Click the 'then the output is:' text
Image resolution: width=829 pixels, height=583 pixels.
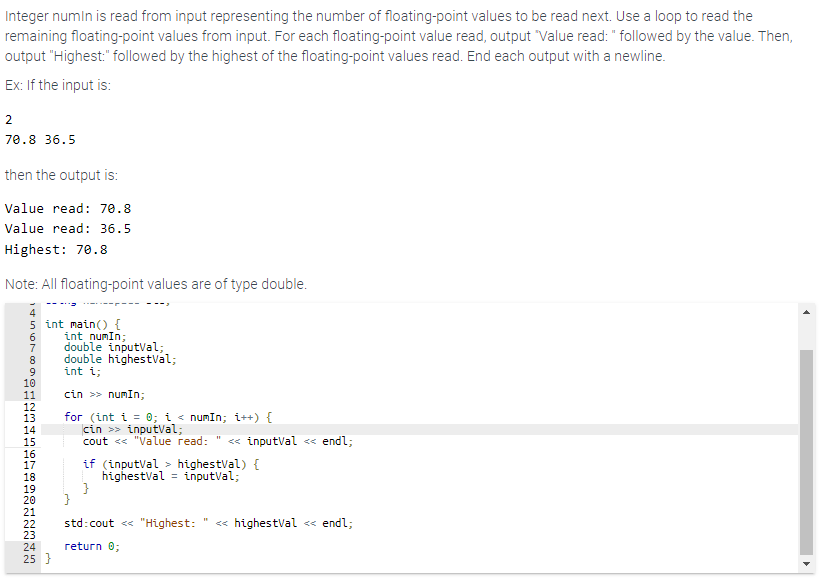tap(61, 175)
